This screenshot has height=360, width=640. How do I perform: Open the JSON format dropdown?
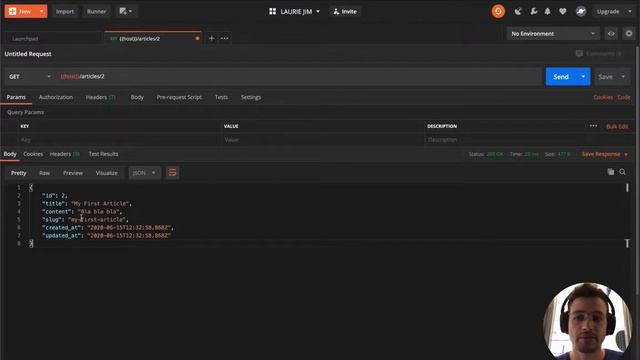pyautogui.click(x=144, y=173)
